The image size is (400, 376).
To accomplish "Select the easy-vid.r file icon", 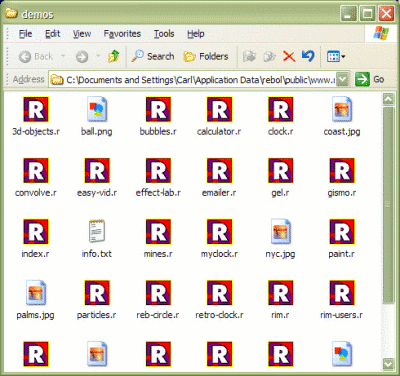I will tap(97, 170).
